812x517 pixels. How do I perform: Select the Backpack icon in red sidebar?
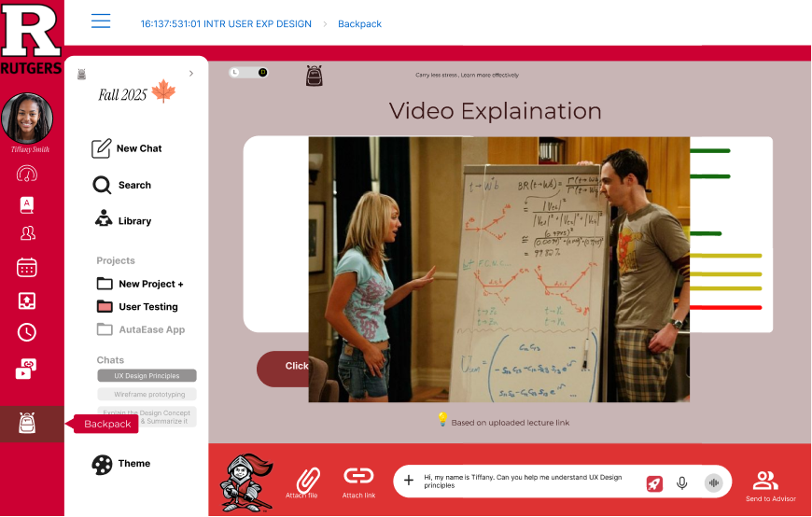[x=27, y=424]
